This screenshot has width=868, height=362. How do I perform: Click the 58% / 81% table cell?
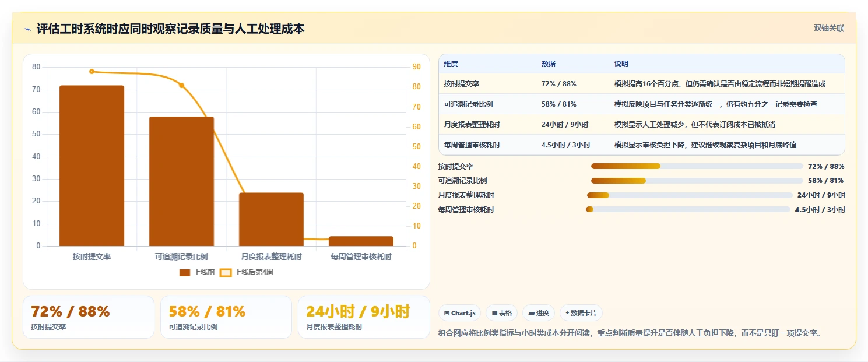pos(559,104)
